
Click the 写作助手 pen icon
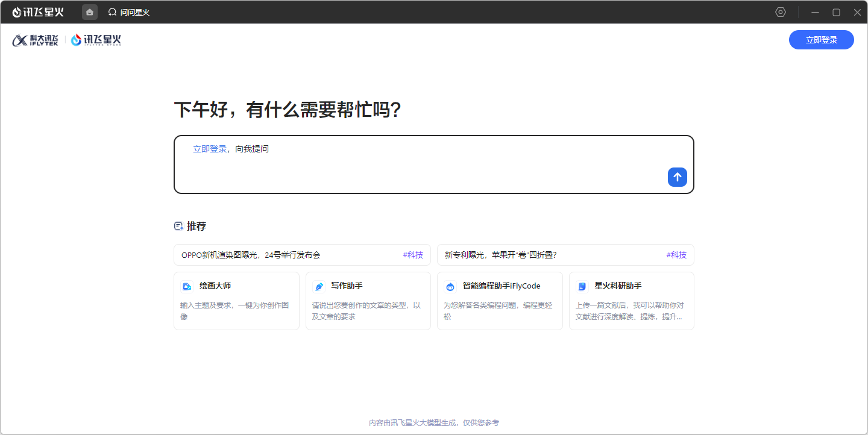[x=319, y=287]
